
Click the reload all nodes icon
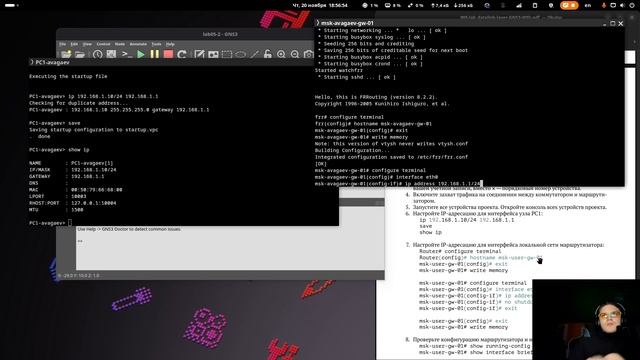[x=182, y=54]
